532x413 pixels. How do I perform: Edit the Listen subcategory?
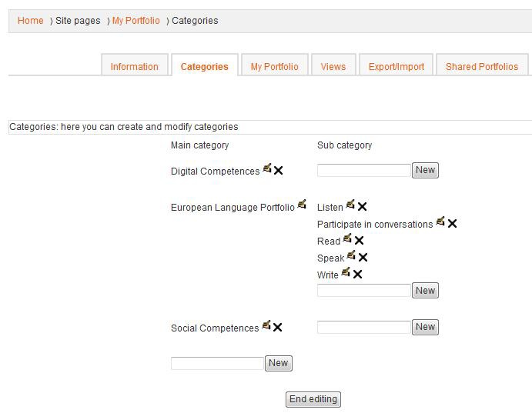[x=350, y=204]
